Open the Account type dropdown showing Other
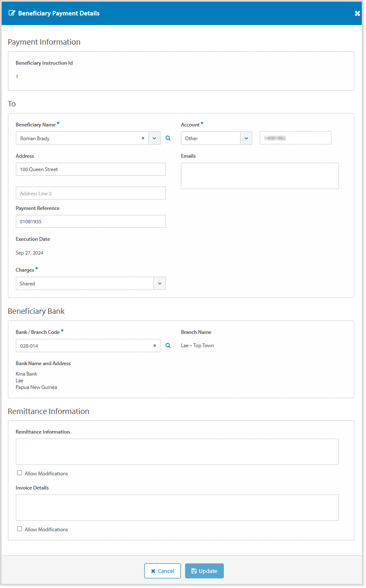Viewport: 366px width, 588px height. click(246, 138)
